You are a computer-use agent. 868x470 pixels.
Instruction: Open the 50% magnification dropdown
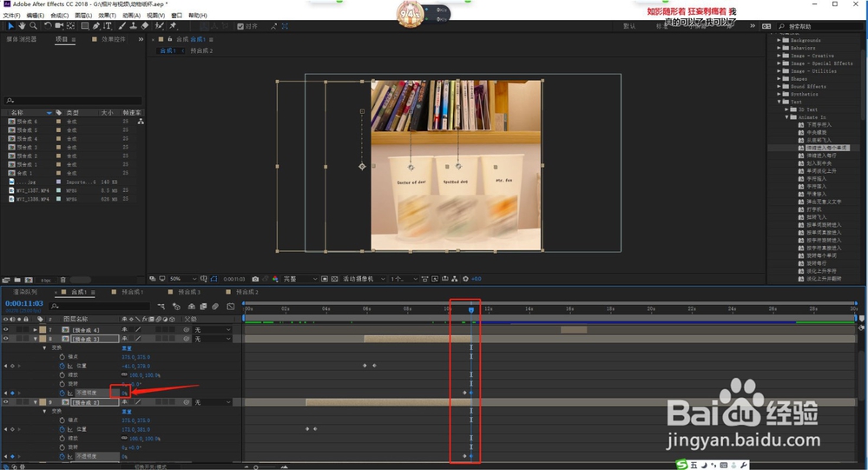tap(183, 279)
